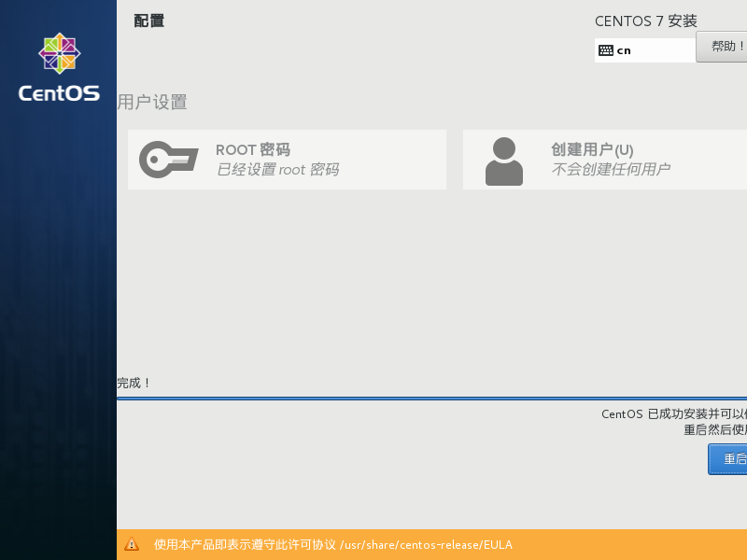Click the EULA license path text

click(333, 544)
